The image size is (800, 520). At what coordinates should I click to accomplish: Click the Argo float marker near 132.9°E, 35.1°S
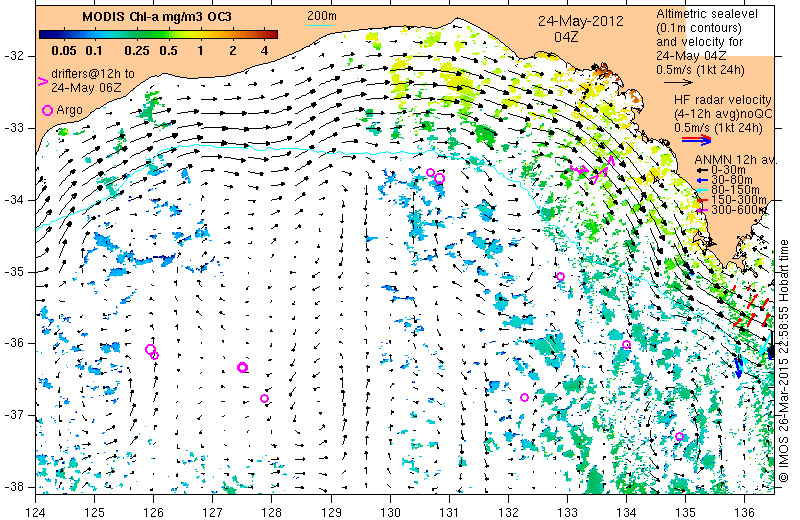pyautogui.click(x=560, y=277)
